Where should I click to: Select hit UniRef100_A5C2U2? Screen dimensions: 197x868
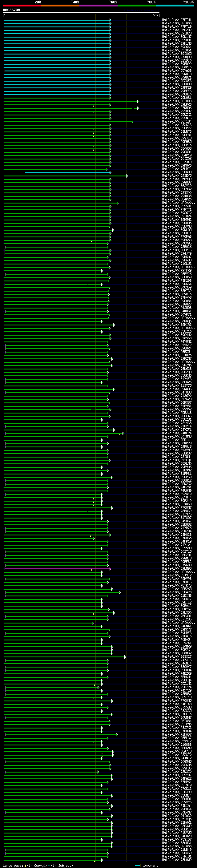click(x=177, y=30)
